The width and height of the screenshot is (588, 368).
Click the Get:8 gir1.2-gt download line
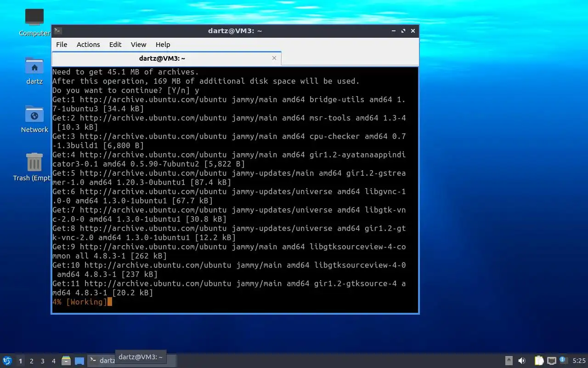(229, 233)
